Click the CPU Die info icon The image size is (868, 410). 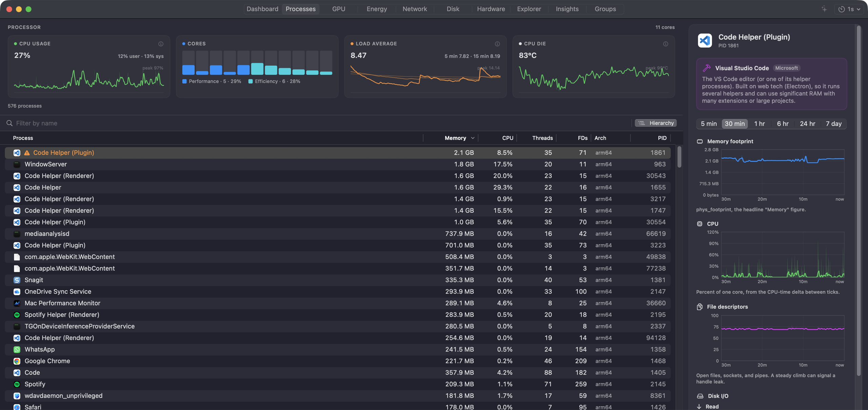point(665,44)
